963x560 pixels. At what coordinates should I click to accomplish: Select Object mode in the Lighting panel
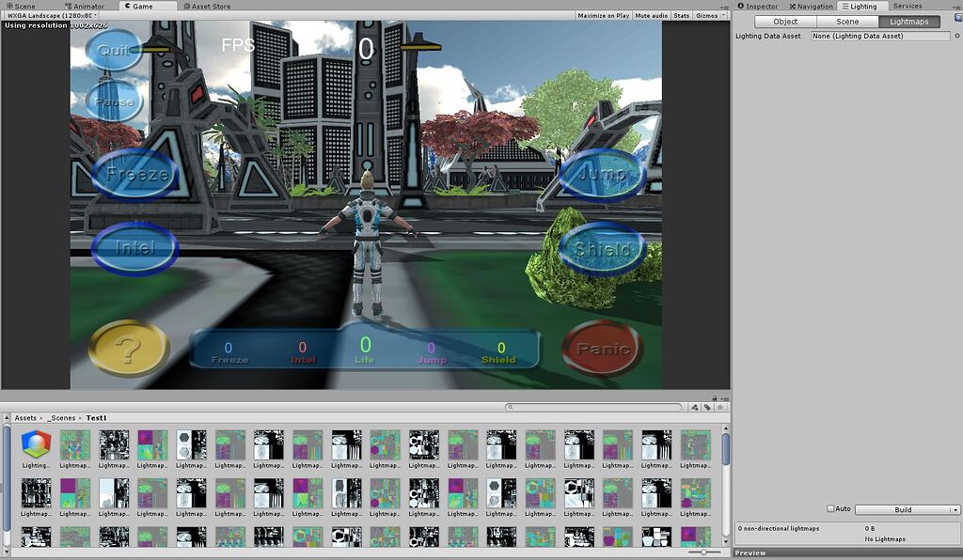(x=784, y=21)
